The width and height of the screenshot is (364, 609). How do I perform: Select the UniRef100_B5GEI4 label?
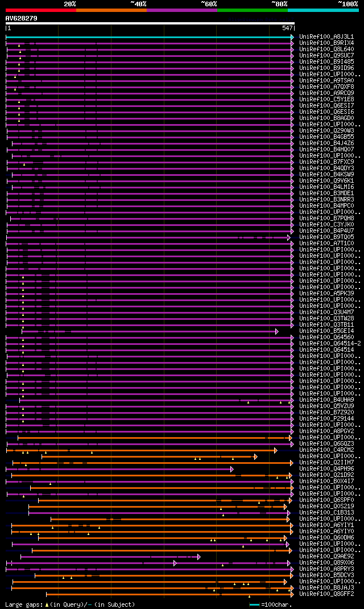click(326, 331)
